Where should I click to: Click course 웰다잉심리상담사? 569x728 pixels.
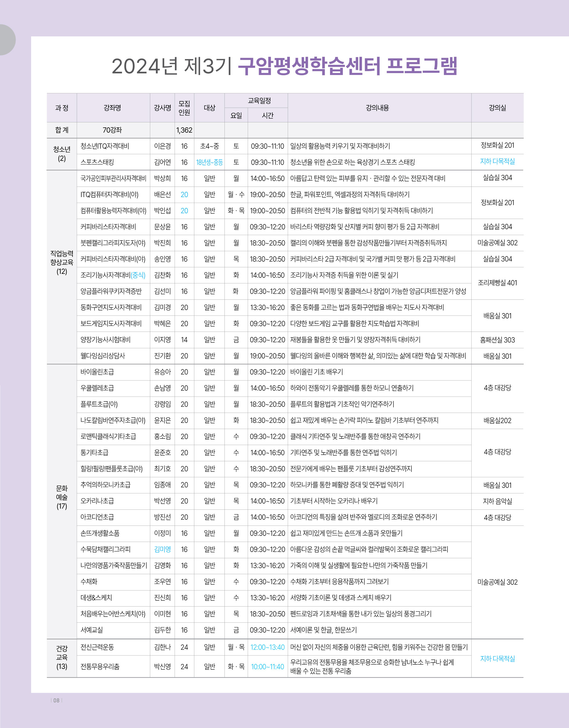coord(103,356)
